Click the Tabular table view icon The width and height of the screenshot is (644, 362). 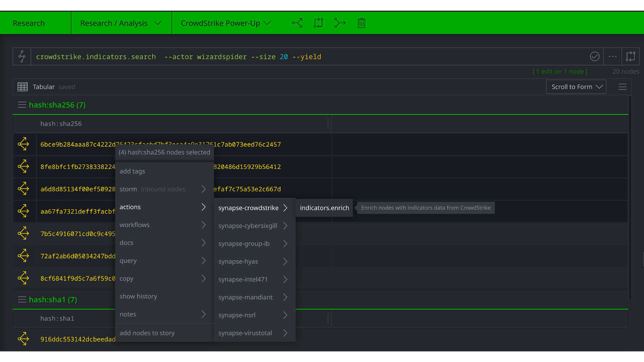[x=23, y=87]
